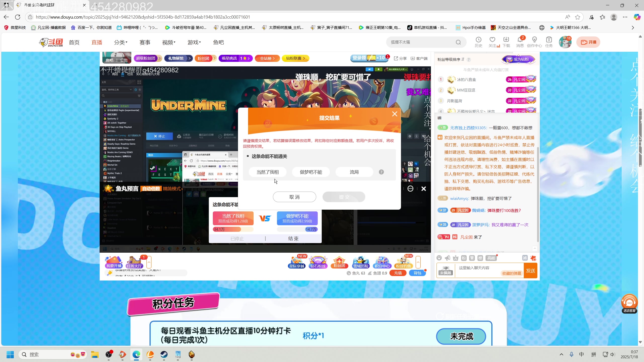
Task: Click 取消 button in the dialog
Action: [294, 197]
